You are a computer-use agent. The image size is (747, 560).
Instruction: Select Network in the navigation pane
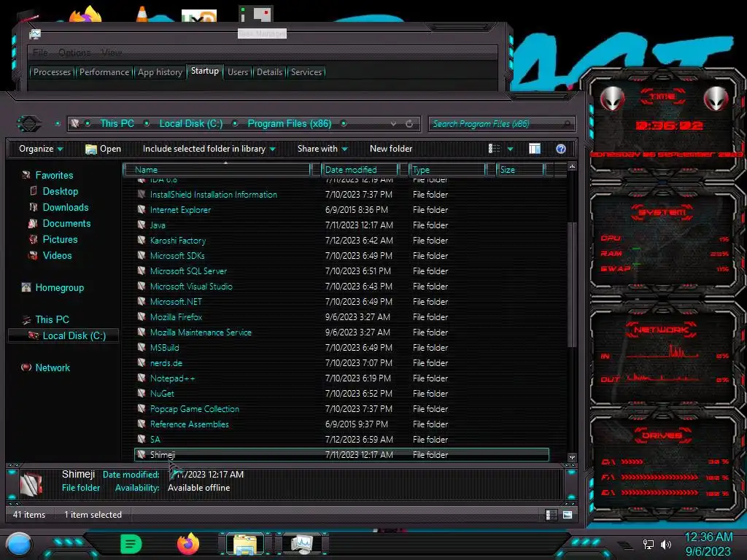tap(53, 367)
